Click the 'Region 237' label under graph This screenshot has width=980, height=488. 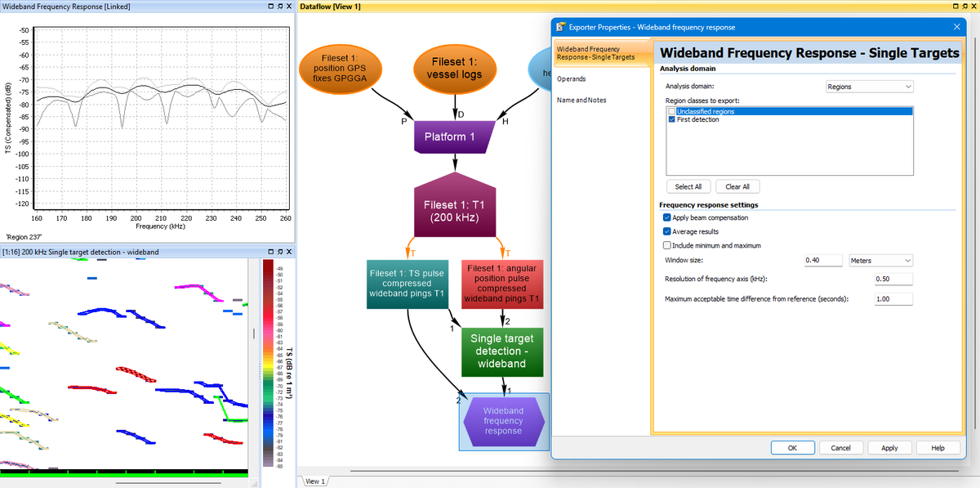click(x=24, y=236)
